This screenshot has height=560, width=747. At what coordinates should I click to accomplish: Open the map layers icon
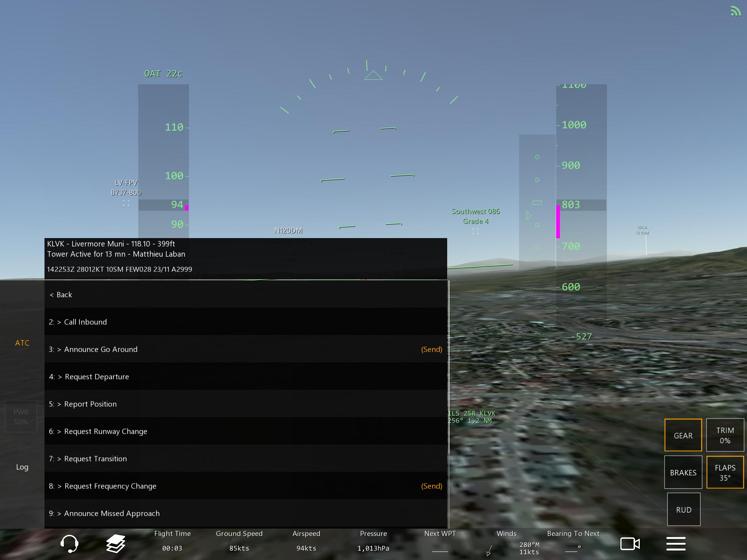116,544
